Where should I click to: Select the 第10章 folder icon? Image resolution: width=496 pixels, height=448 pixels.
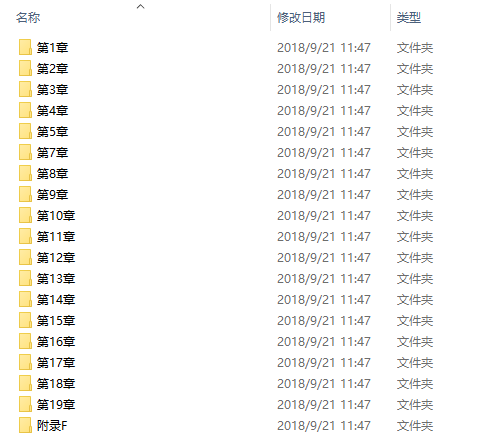click(x=25, y=215)
